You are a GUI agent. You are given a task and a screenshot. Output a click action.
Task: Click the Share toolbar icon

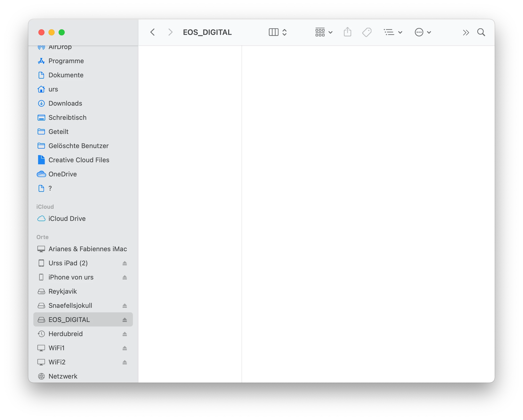click(x=347, y=32)
